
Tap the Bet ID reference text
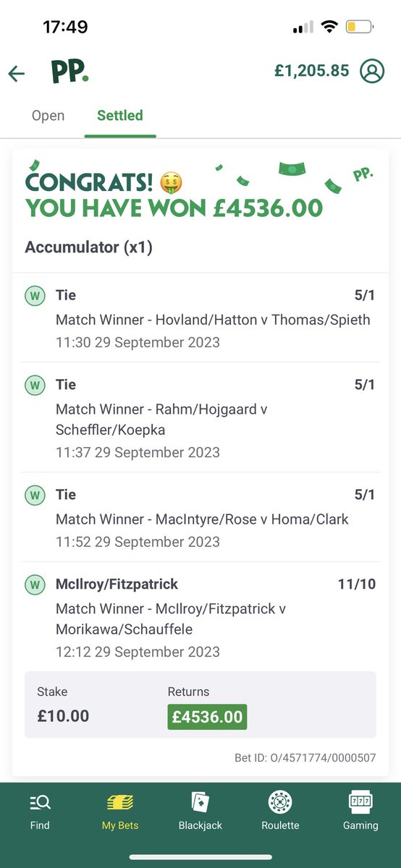coord(305,759)
